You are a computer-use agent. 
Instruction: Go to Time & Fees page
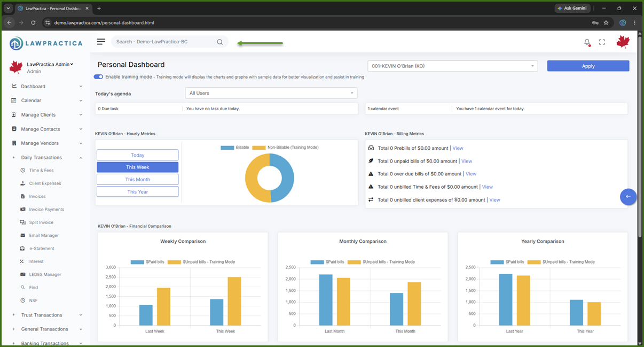point(41,170)
